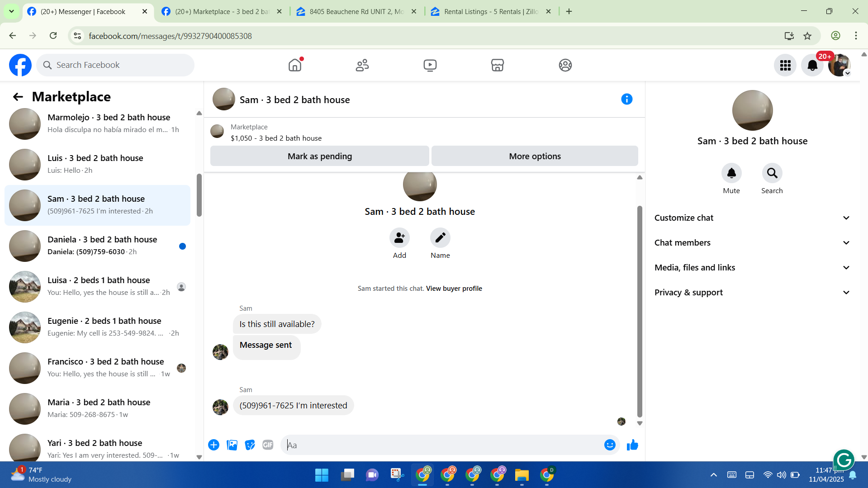The height and width of the screenshot is (488, 868).
Task: Open conversation information icon
Action: pyautogui.click(x=626, y=99)
